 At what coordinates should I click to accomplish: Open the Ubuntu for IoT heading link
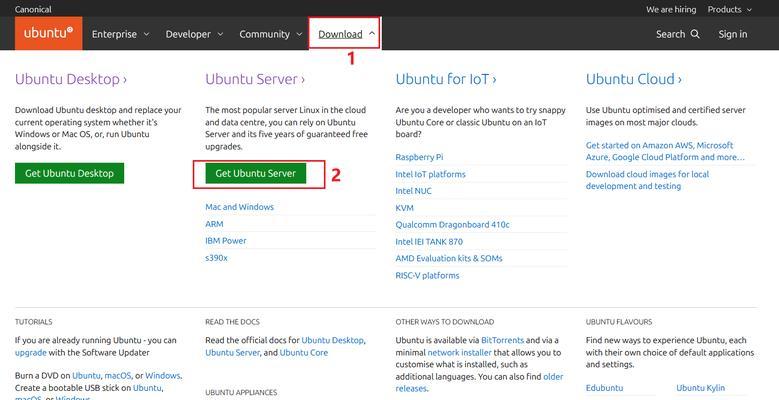(x=446, y=79)
